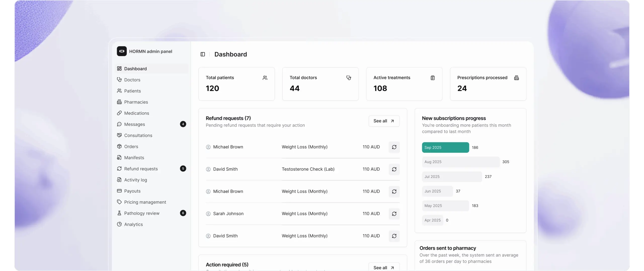
Task: Click the Testosterone Check (Lab) text
Action: point(308,169)
